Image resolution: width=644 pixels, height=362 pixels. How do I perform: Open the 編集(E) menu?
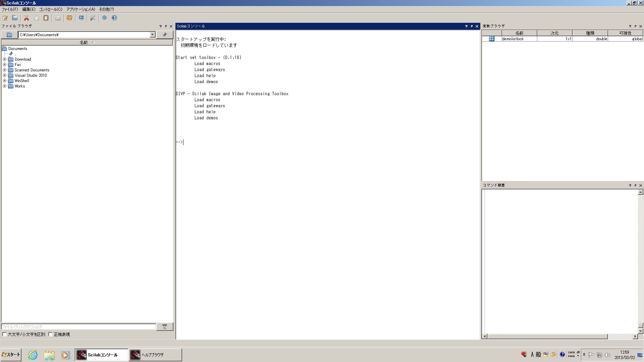pyautogui.click(x=29, y=9)
